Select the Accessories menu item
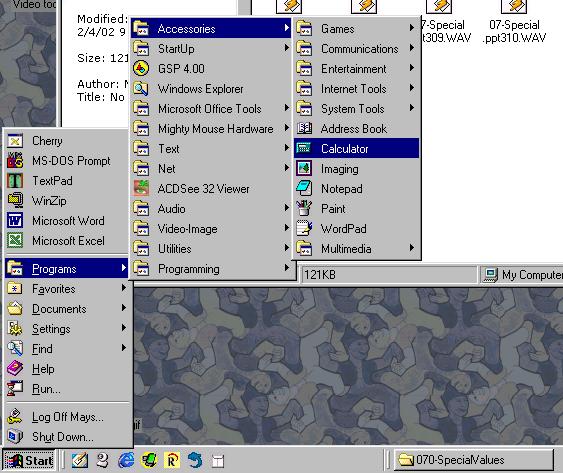 pos(211,28)
